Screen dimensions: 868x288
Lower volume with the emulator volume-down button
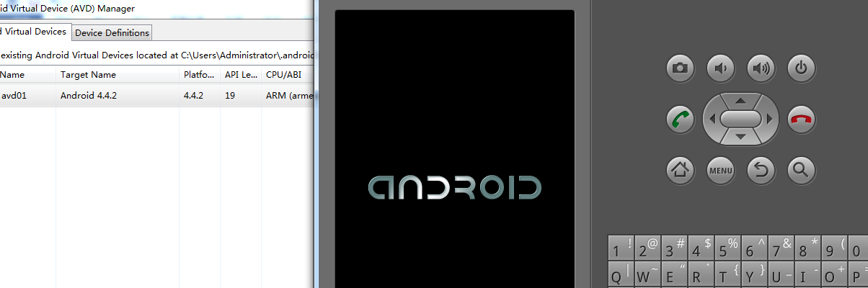click(719, 69)
